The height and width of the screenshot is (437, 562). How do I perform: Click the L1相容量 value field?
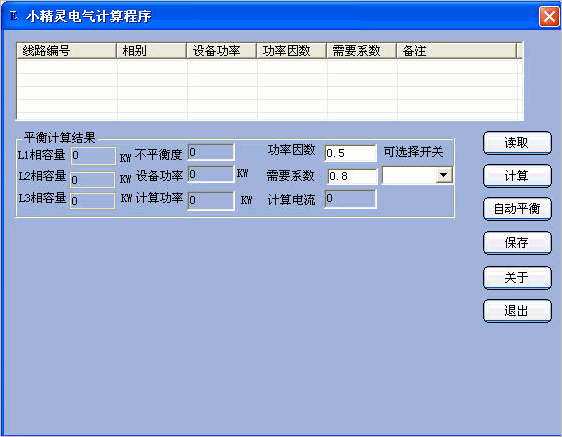coord(93,156)
